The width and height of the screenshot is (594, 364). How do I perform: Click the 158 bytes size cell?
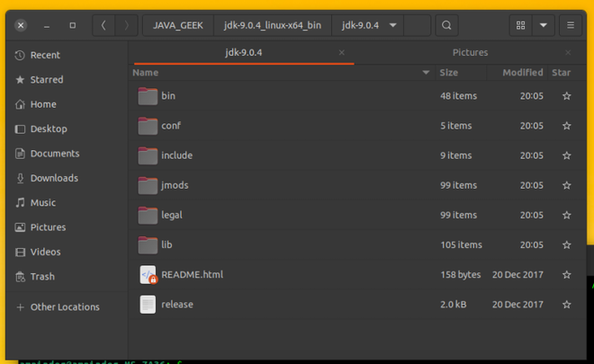point(460,275)
